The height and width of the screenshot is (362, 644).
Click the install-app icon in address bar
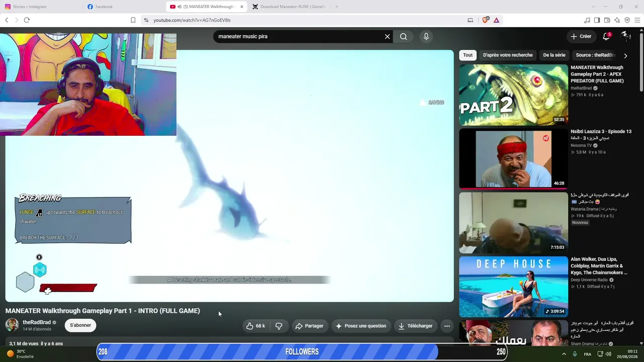click(470, 20)
